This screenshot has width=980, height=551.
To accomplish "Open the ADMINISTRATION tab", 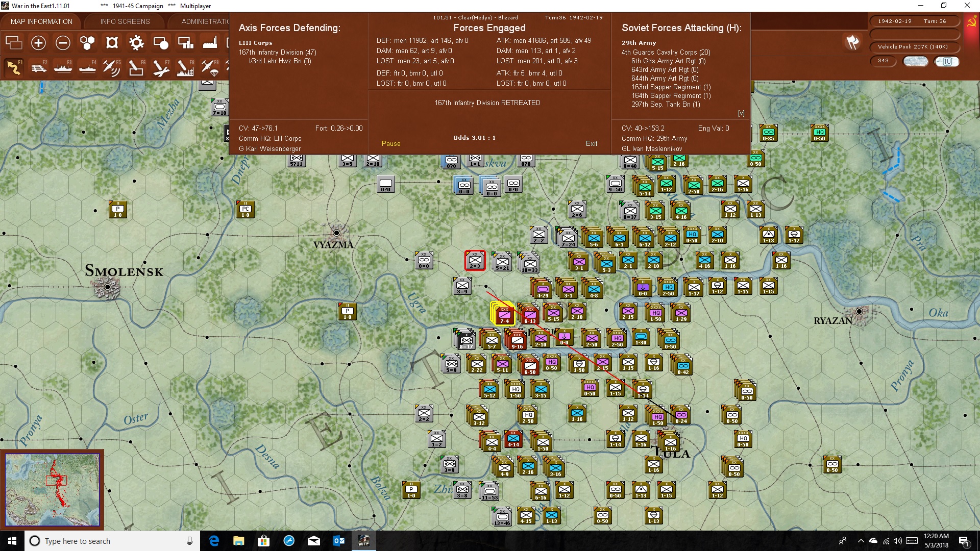I will point(204,21).
